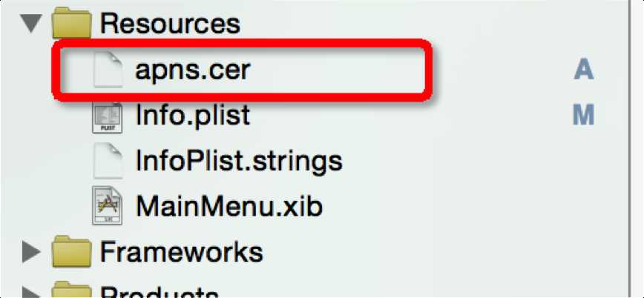644x298 pixels.
Task: Click the Frameworks folder icon
Action: 72,251
